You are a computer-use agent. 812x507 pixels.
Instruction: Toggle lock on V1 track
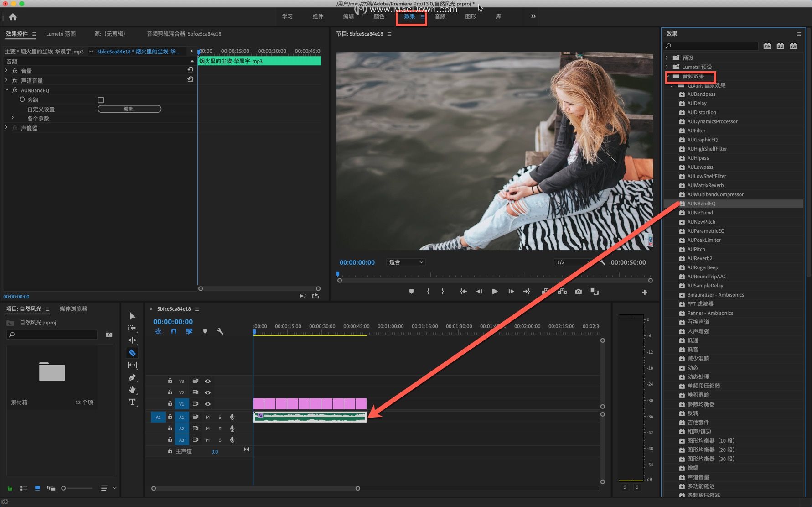coord(170,404)
